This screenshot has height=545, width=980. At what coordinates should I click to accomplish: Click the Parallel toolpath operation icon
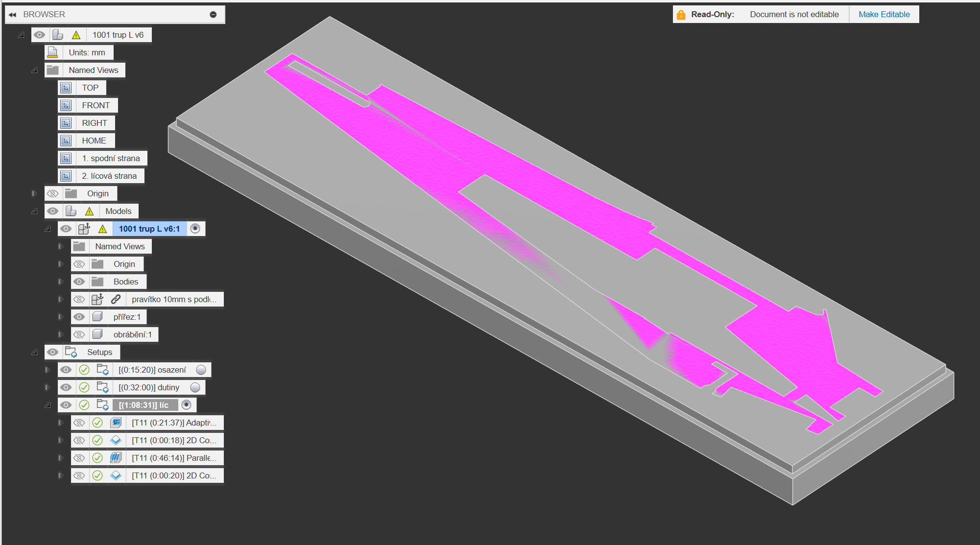tap(116, 458)
